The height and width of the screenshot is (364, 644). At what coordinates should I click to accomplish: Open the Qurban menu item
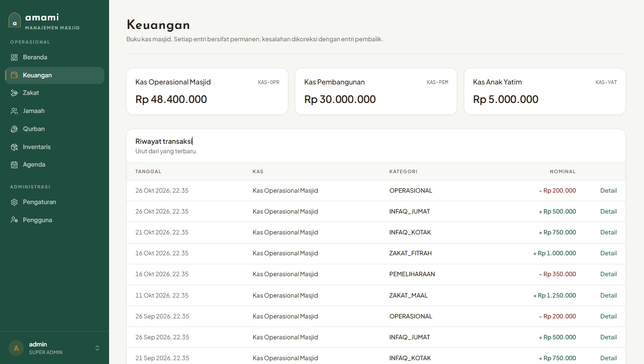(55, 129)
